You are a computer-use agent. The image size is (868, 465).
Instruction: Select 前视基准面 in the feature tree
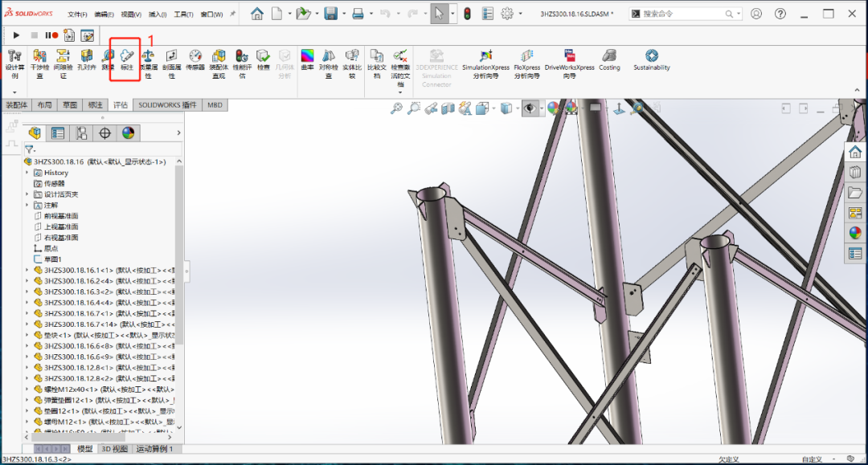click(61, 216)
